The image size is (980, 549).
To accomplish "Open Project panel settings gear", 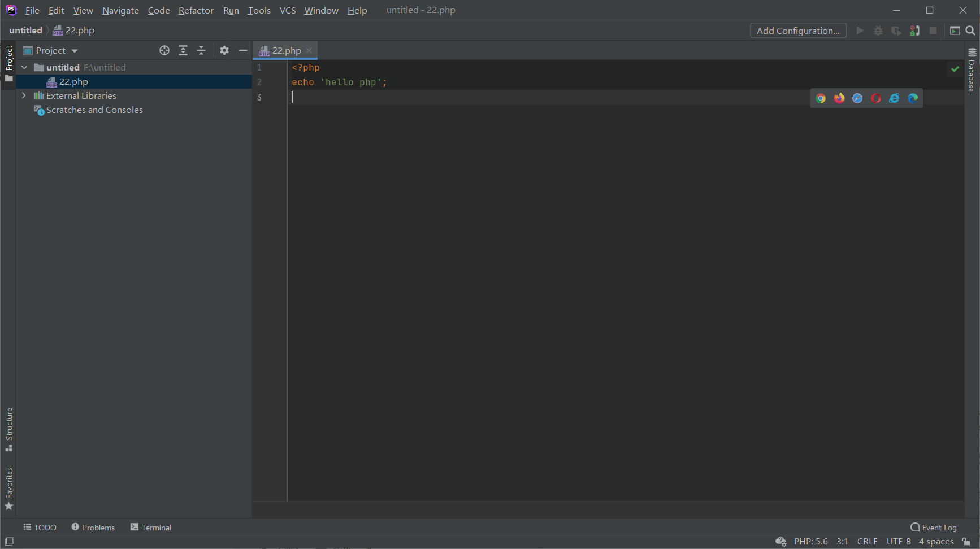I will (224, 50).
